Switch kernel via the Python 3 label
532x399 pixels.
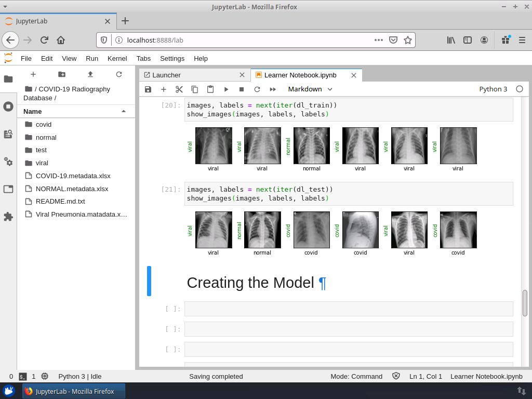tap(493, 89)
